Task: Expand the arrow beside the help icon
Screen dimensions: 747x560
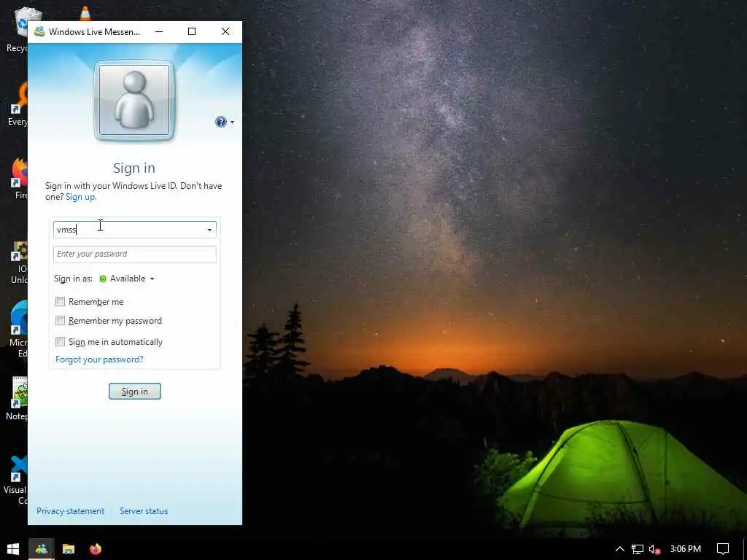Action: pyautogui.click(x=232, y=122)
